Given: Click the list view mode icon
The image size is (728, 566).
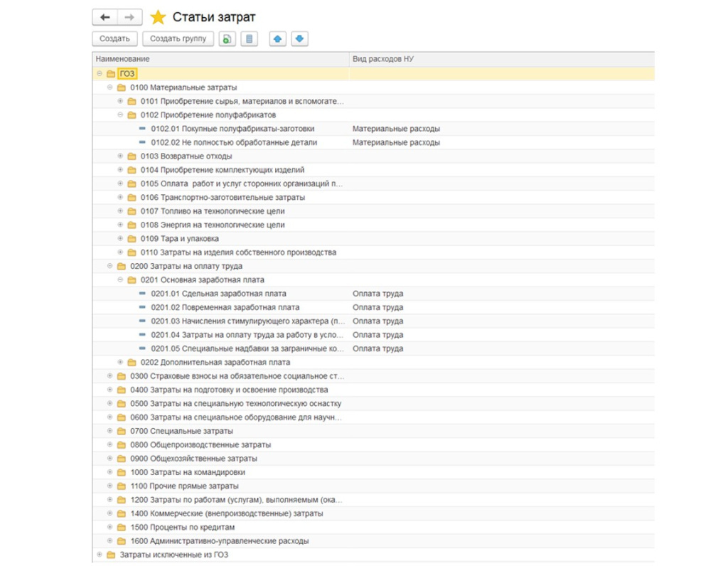Looking at the screenshot, I should [250, 39].
